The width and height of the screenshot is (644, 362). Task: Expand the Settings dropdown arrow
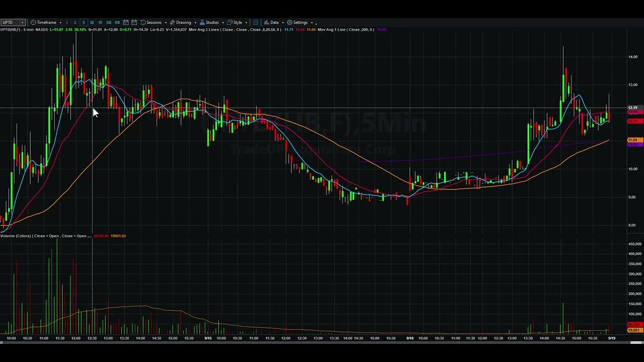click(312, 23)
